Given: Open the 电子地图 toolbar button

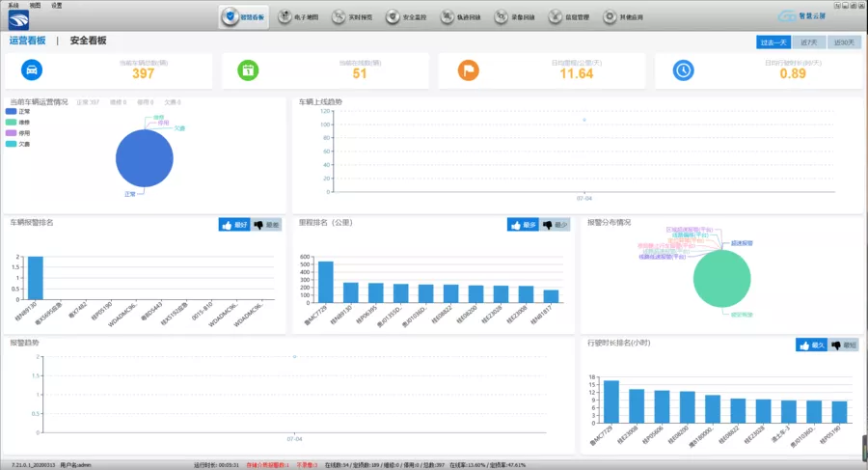Looking at the screenshot, I should point(298,17).
